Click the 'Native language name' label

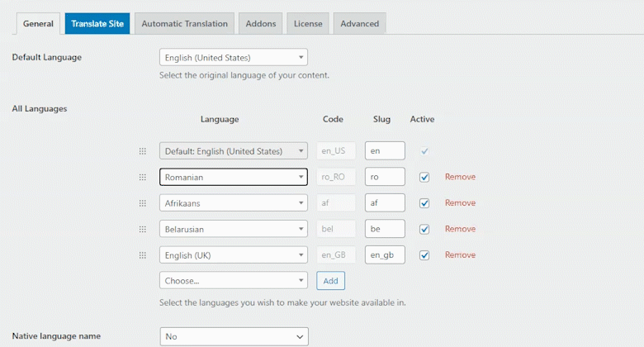(x=56, y=336)
